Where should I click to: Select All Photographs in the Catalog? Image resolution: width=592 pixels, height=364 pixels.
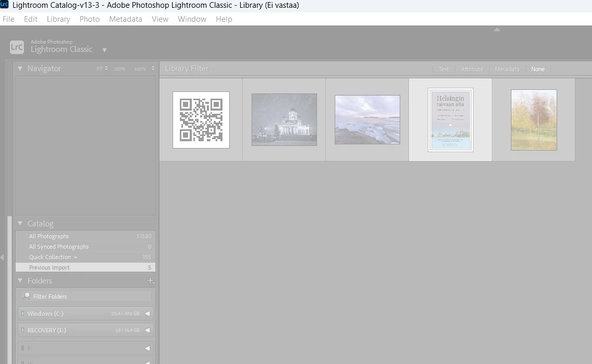point(85,236)
